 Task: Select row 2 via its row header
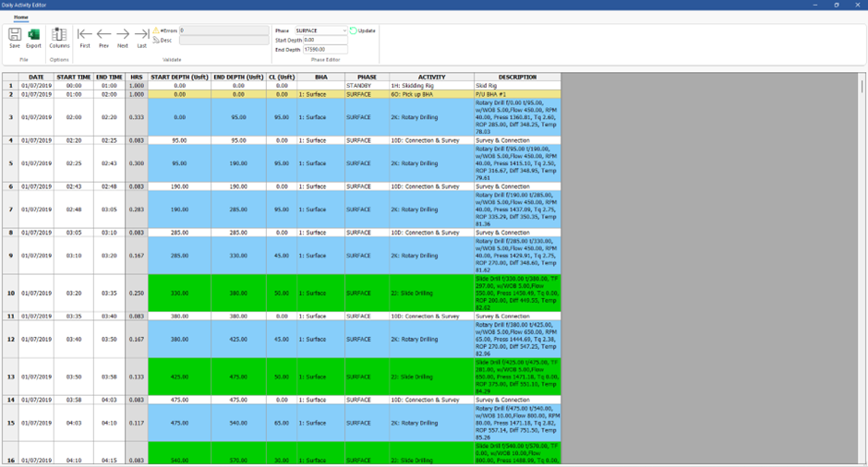tap(10, 94)
